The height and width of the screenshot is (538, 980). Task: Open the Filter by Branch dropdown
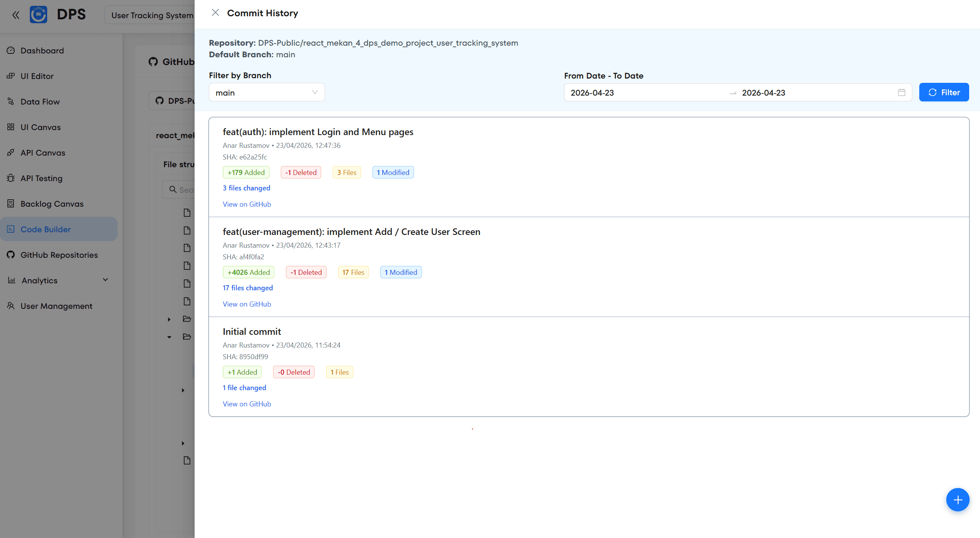(x=267, y=93)
